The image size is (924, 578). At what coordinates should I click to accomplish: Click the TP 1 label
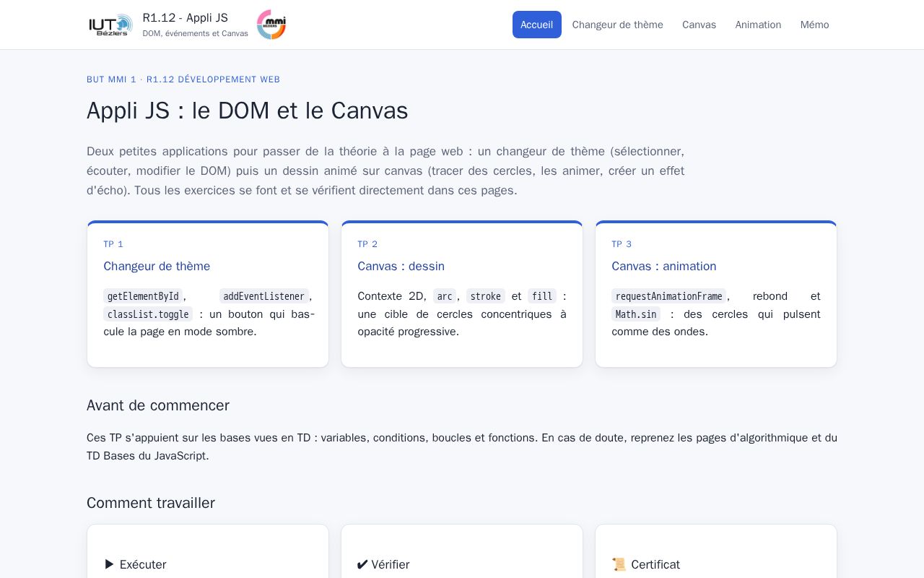[113, 244]
